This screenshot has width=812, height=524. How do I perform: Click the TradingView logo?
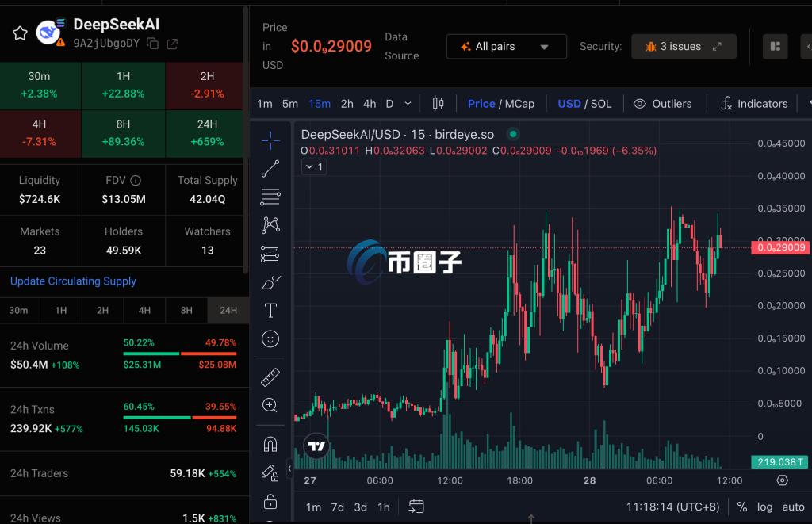[316, 446]
